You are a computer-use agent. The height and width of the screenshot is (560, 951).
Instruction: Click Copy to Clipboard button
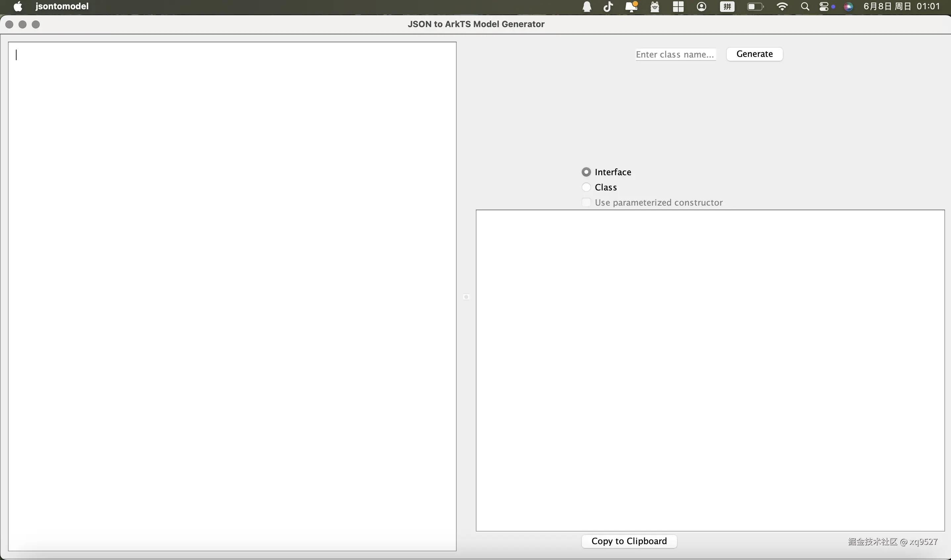[x=629, y=541]
